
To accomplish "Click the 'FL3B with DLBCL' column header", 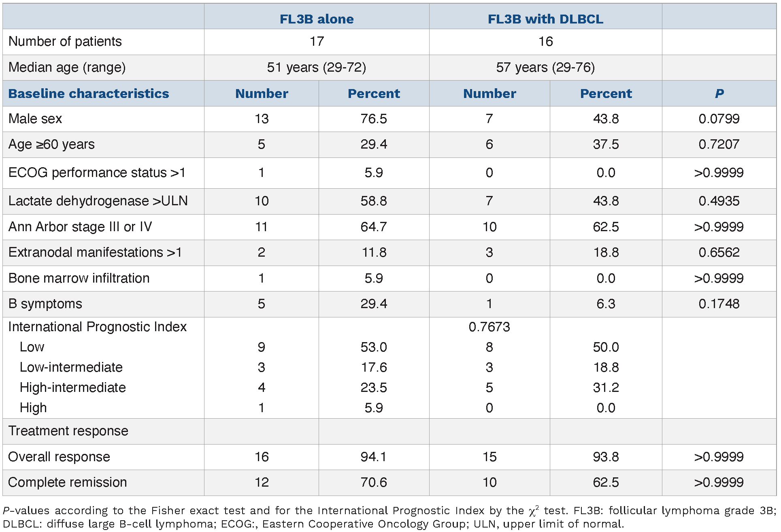I will pos(545,19).
